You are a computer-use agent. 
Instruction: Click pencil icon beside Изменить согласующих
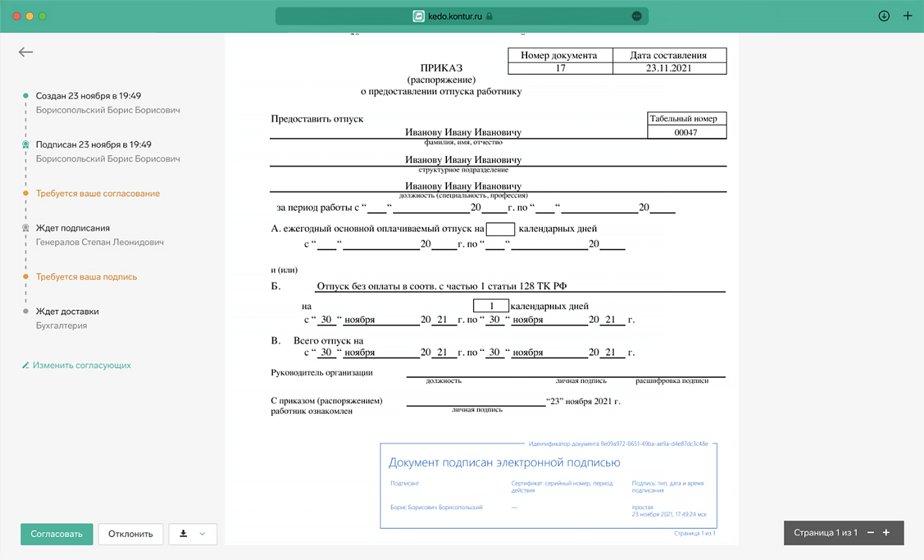tap(25, 365)
